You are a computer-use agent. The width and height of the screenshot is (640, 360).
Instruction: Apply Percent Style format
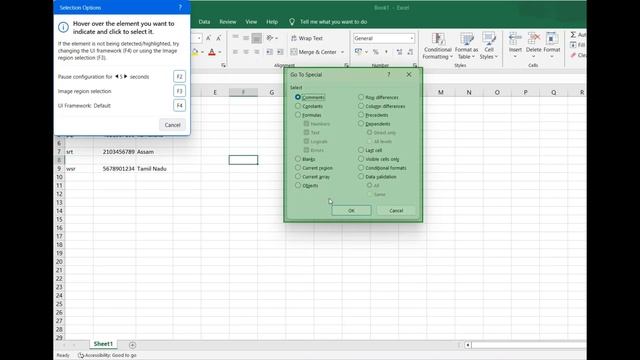coord(376,52)
